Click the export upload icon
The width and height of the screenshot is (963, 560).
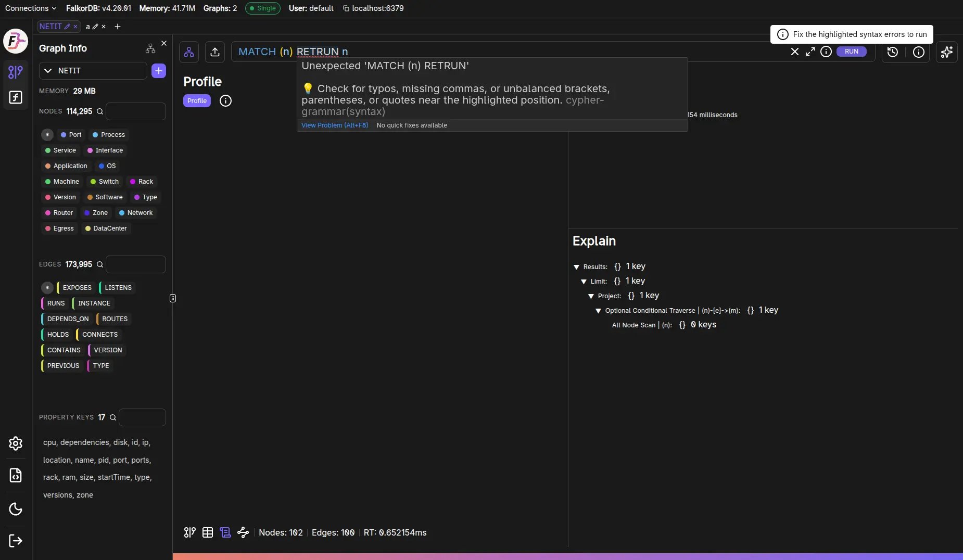215,52
